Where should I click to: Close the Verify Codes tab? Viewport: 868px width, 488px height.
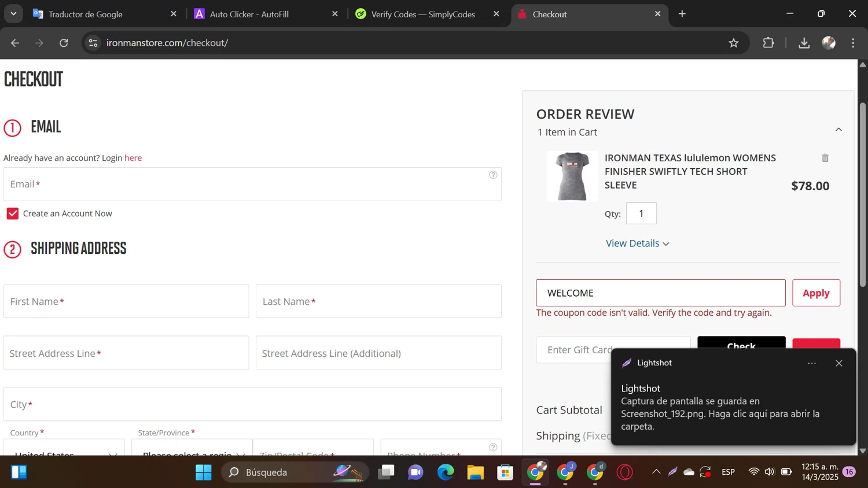(496, 14)
